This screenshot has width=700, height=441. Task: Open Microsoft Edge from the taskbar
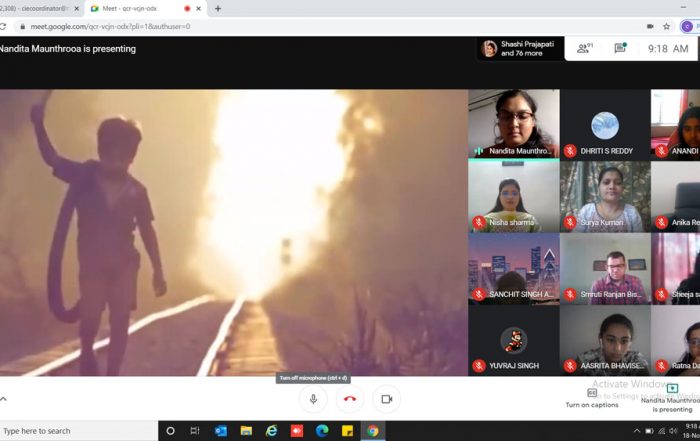[322, 431]
